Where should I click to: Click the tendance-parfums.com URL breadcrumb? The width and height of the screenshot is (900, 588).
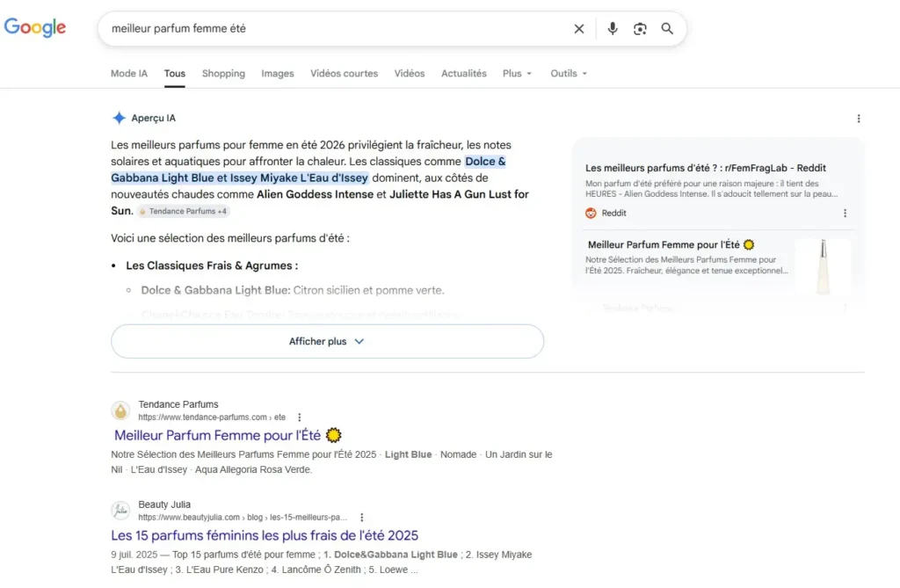click(x=212, y=417)
